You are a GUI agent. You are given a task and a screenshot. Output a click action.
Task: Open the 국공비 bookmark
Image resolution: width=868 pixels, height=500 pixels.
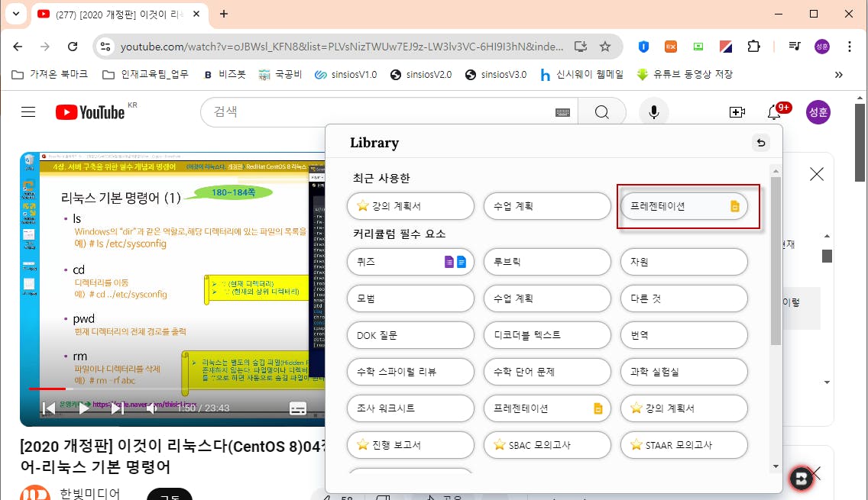click(280, 74)
